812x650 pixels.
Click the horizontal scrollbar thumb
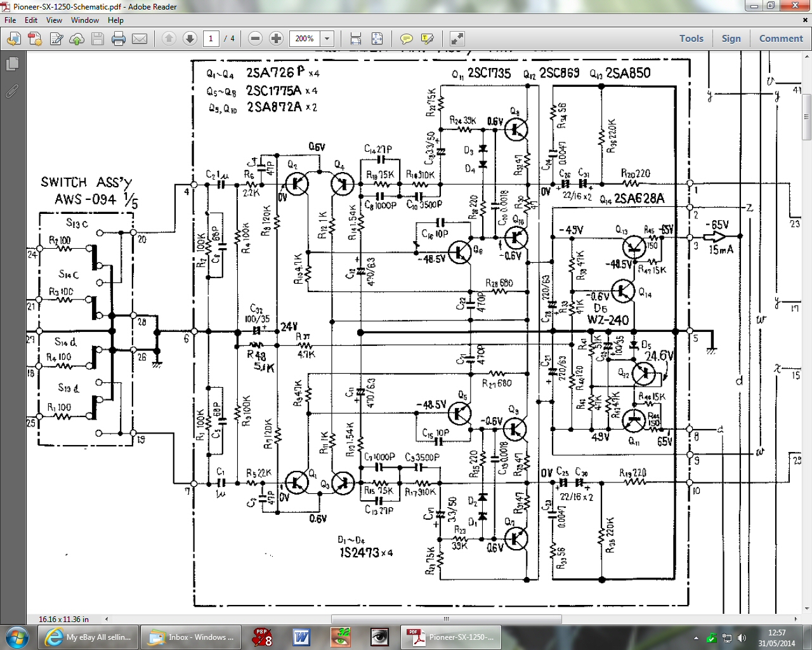[446, 619]
